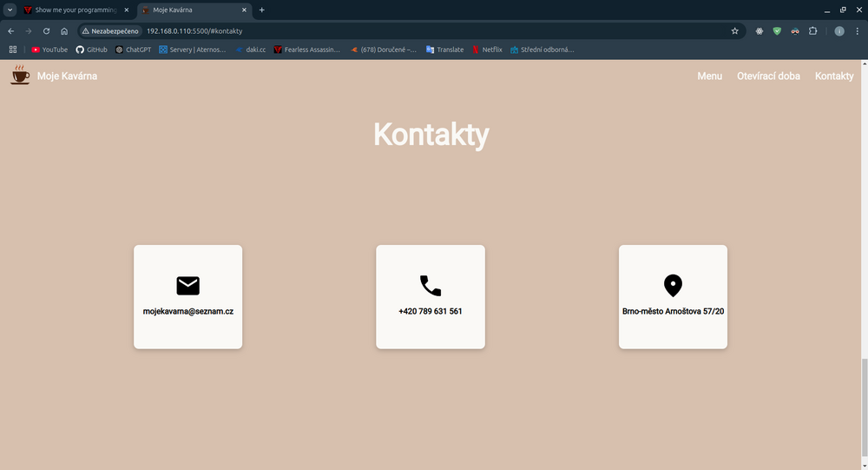Click the settings flower extension icon
868x470 pixels.
(759, 31)
